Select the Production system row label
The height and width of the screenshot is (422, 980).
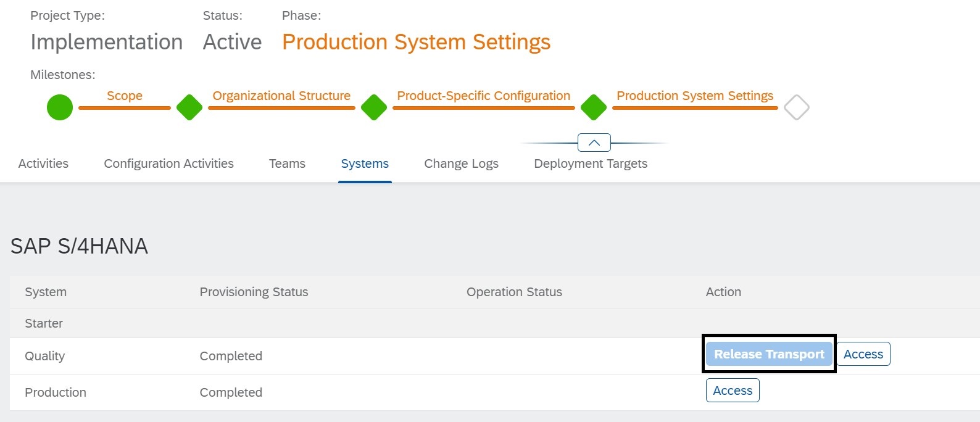click(56, 392)
